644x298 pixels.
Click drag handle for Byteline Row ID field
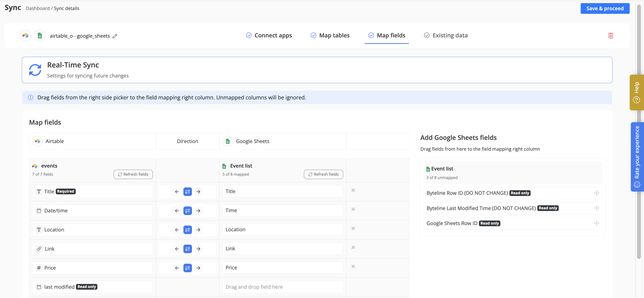596,193
